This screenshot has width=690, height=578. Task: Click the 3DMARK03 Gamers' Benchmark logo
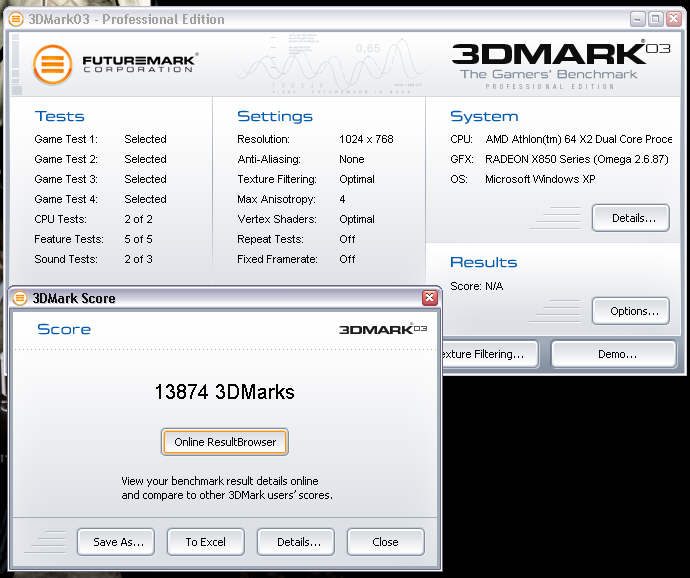tap(561, 64)
